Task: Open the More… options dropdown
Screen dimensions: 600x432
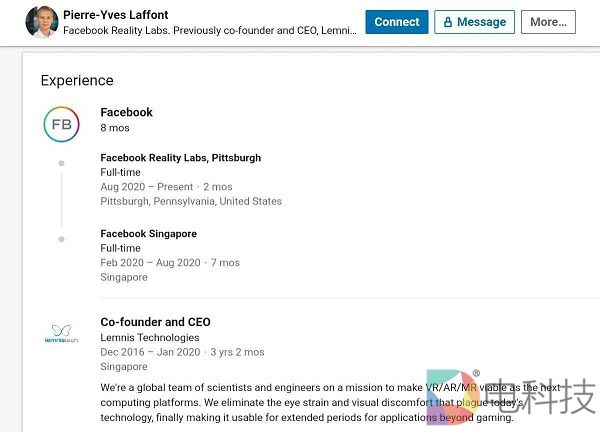Action: [x=548, y=22]
